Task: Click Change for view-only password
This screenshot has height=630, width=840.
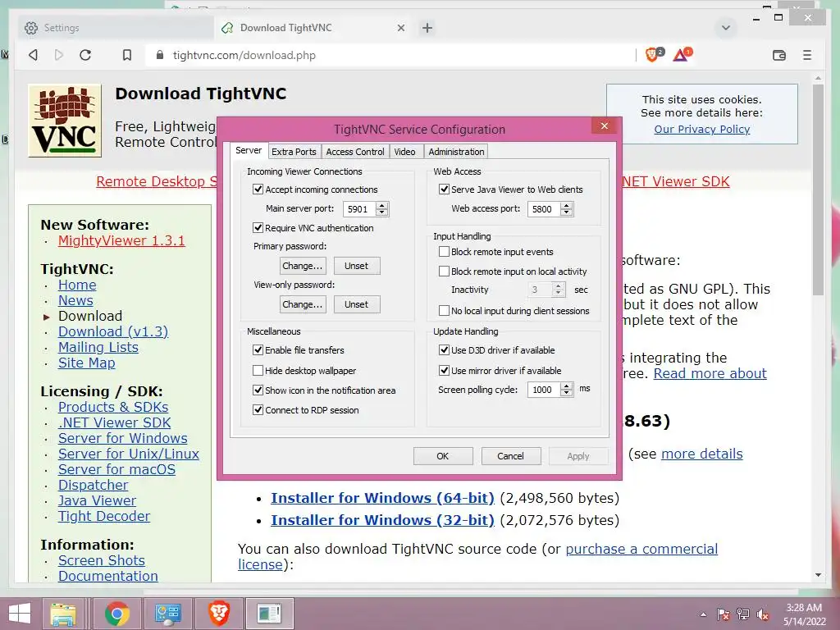Action: click(x=303, y=304)
